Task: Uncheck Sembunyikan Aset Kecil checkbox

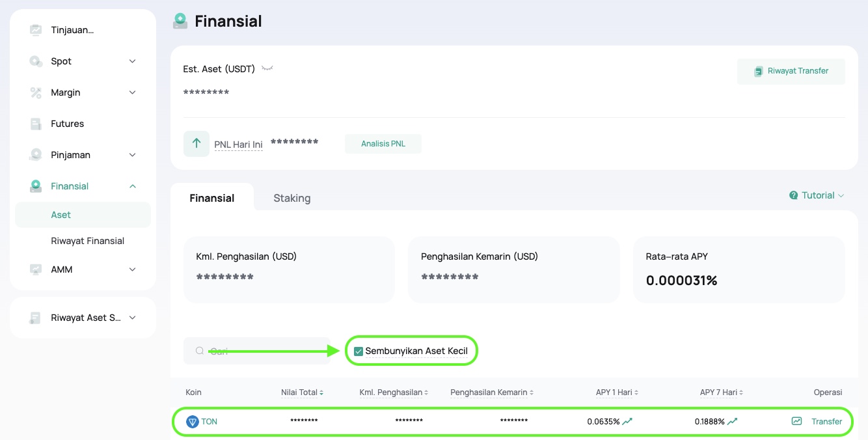Action: click(358, 351)
